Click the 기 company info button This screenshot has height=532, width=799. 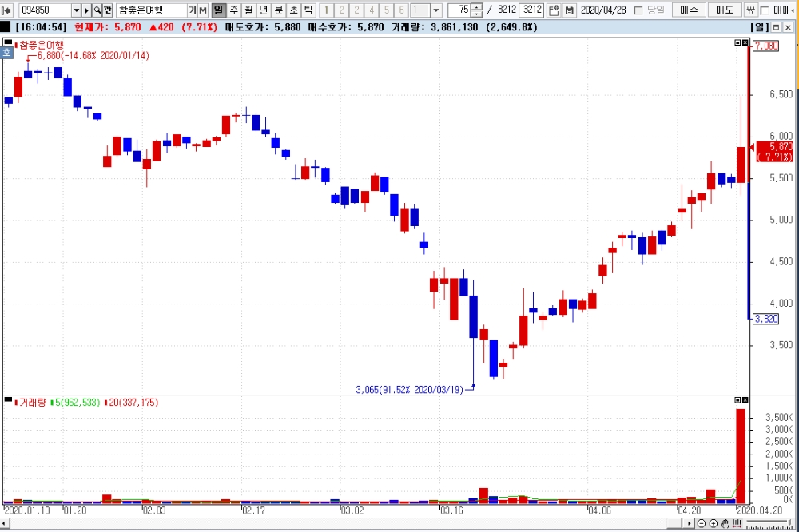point(192,10)
